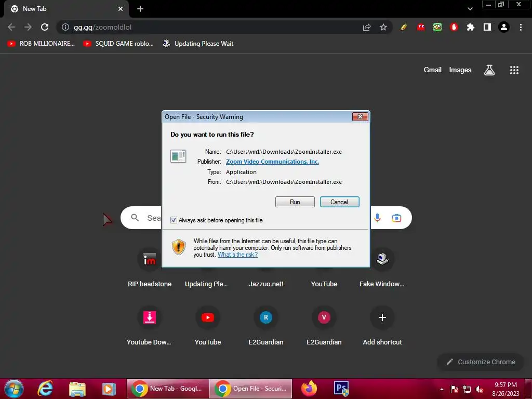Open Gmail link

pyautogui.click(x=432, y=70)
